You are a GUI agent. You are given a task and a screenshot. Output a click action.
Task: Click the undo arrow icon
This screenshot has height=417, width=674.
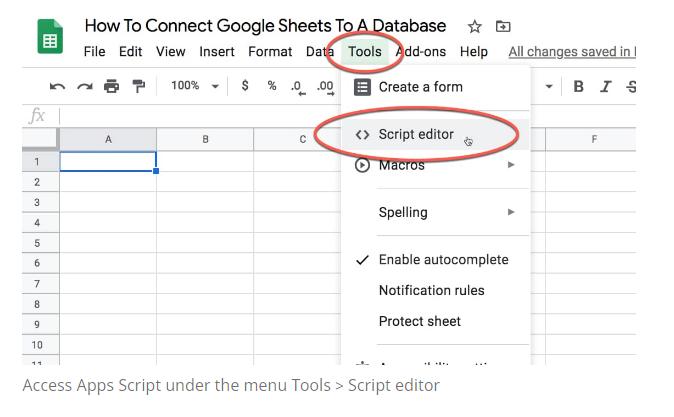tap(58, 87)
